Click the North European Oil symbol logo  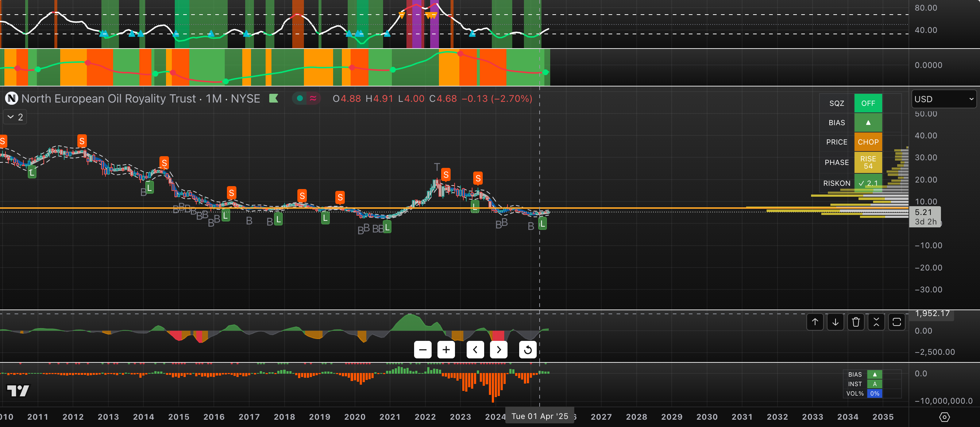click(x=11, y=99)
